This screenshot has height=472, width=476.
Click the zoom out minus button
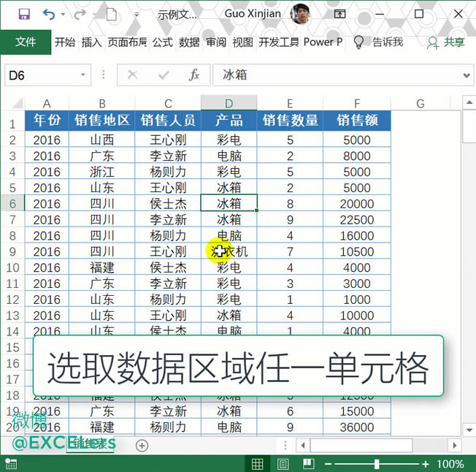click(x=328, y=464)
